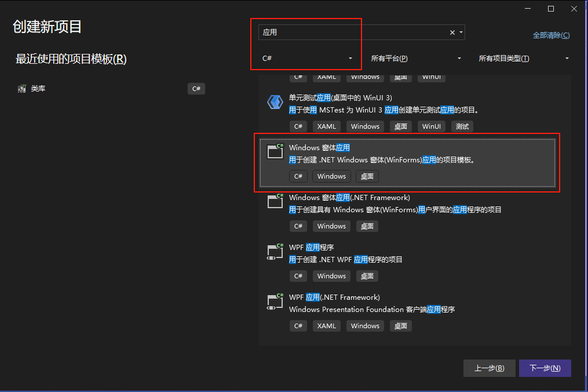Click the XAML tag on WPF 应用(.NET Framework)
Viewport: 588px width, 392px height.
click(x=327, y=326)
